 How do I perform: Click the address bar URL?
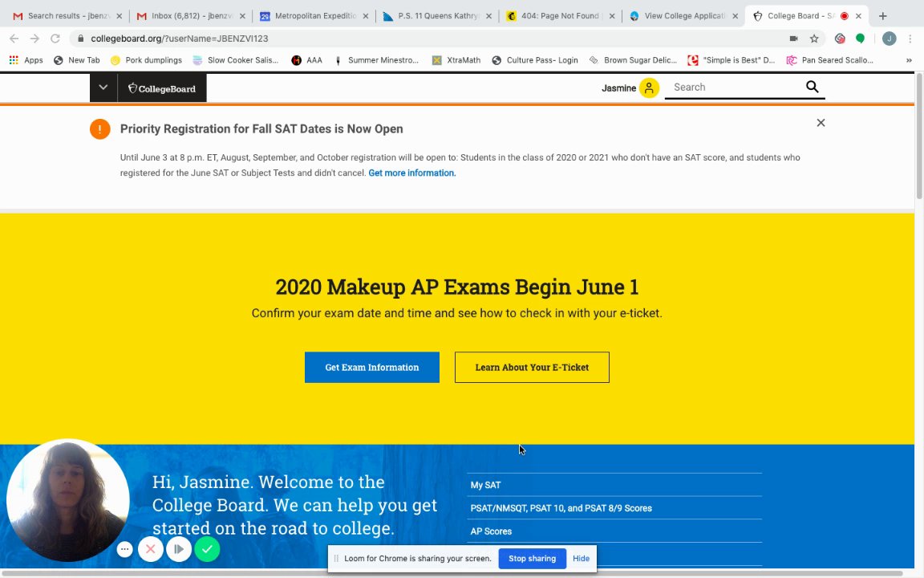[x=179, y=39]
